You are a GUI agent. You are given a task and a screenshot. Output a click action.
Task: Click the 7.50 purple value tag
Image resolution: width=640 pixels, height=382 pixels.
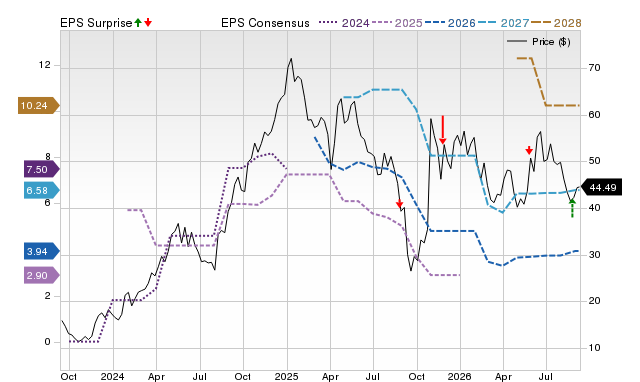click(x=42, y=169)
